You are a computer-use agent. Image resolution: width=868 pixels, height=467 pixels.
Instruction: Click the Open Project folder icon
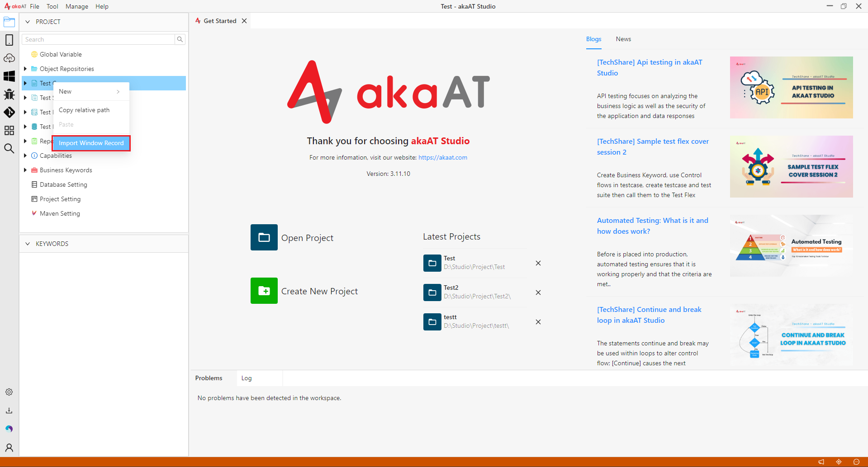click(264, 237)
